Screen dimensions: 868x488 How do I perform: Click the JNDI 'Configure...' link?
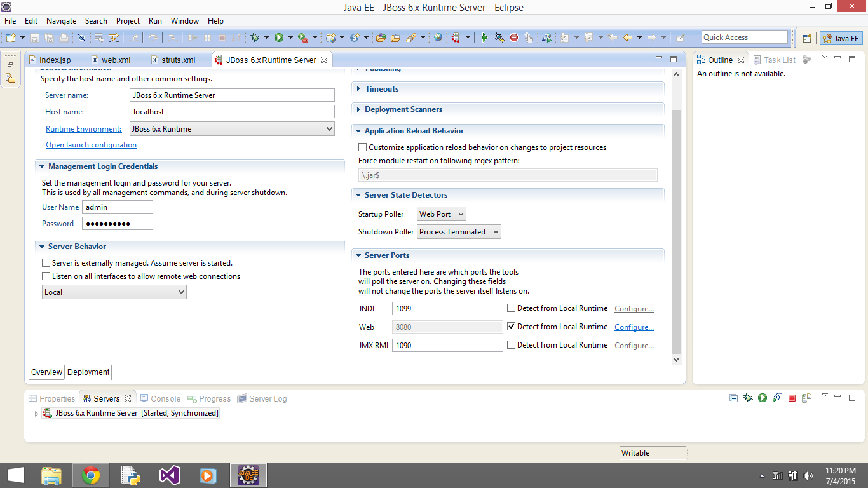click(x=634, y=309)
